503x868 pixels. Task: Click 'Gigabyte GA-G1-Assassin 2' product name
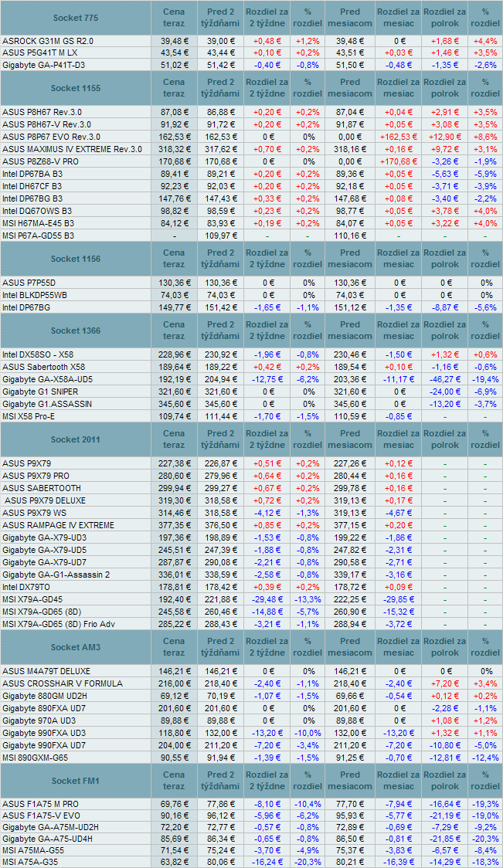point(56,575)
